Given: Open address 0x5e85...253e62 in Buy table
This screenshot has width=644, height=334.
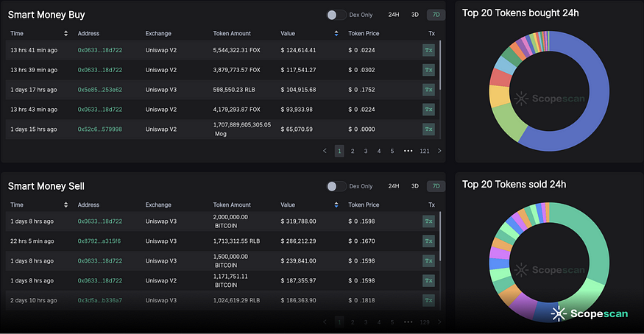Looking at the screenshot, I should [x=99, y=90].
